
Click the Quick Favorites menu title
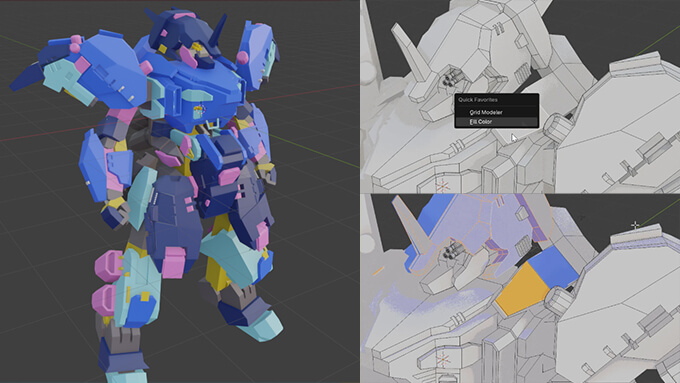(478, 100)
